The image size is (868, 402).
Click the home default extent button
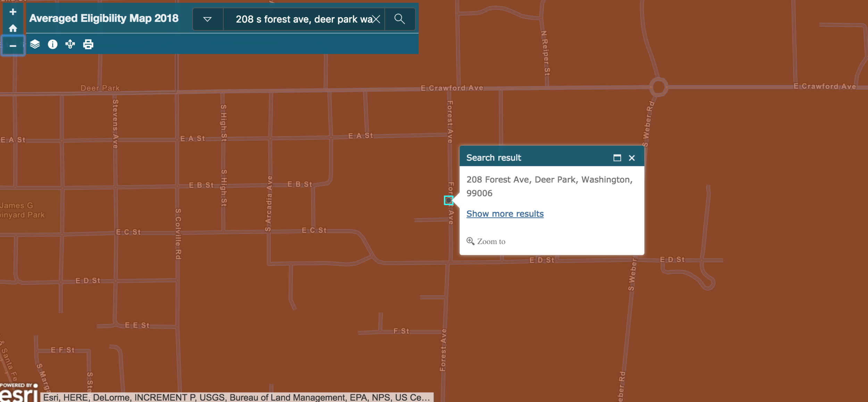13,28
